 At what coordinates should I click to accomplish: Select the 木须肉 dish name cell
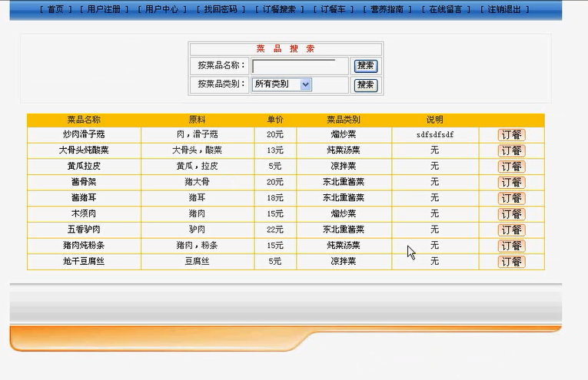84,213
